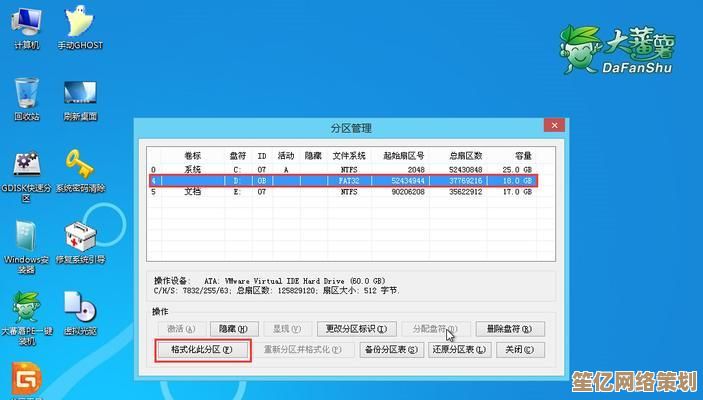
Task: Select the D: FAT32 partition row
Action: [341, 181]
